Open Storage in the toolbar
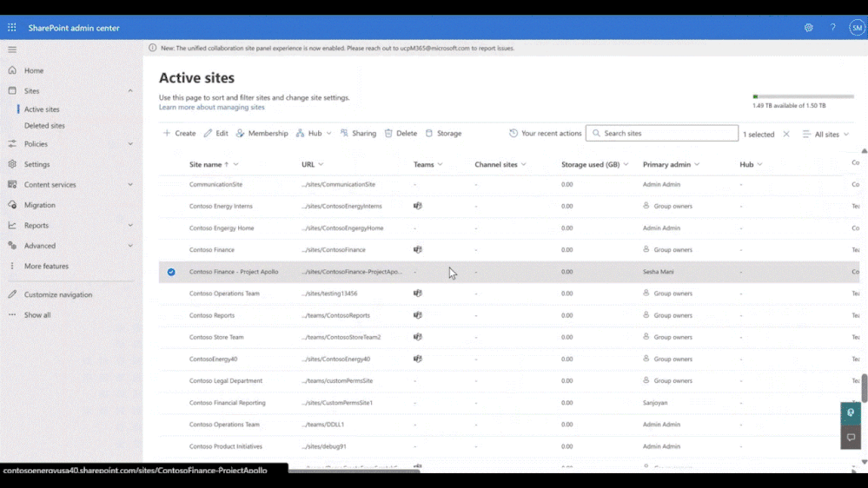The image size is (868, 488). click(x=443, y=134)
